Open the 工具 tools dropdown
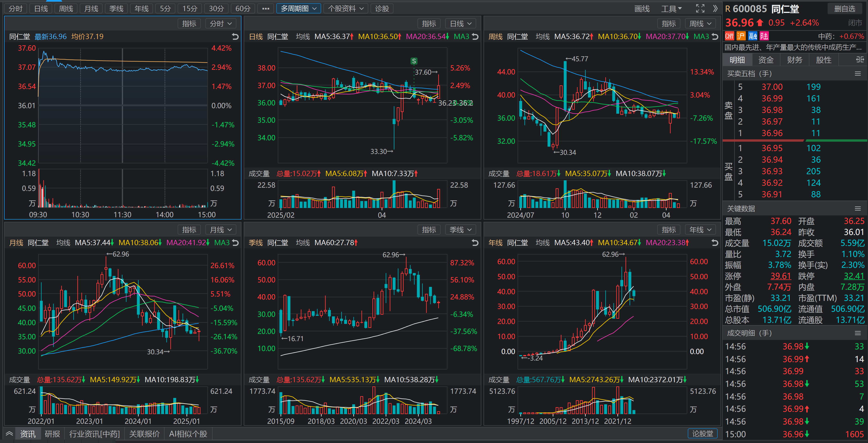Image resolution: width=868 pixels, height=443 pixels. pos(671,8)
